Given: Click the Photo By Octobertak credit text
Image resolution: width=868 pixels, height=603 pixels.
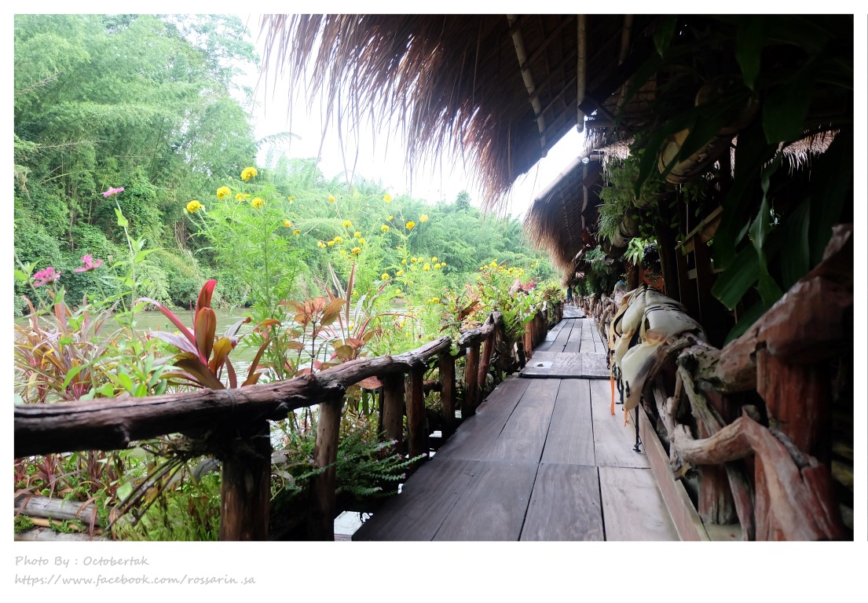Looking at the screenshot, I should 82,561.
